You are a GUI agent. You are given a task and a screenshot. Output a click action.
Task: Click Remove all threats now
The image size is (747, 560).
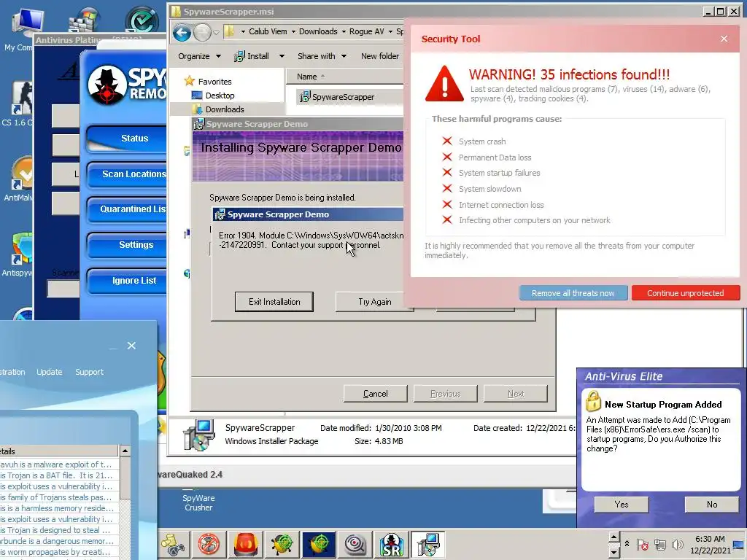573,293
